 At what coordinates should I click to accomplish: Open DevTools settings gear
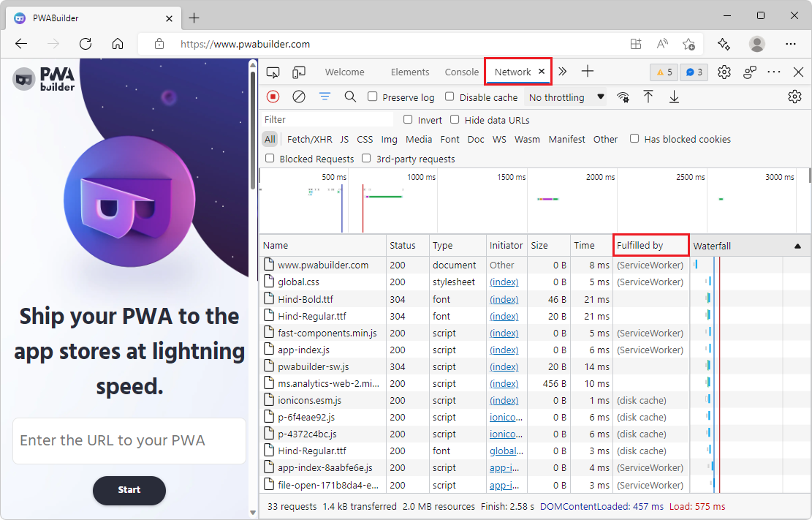pyautogui.click(x=724, y=72)
